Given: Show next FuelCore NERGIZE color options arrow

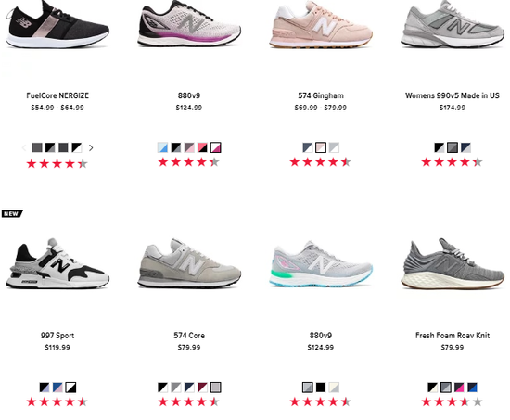Looking at the screenshot, I should coord(91,148).
